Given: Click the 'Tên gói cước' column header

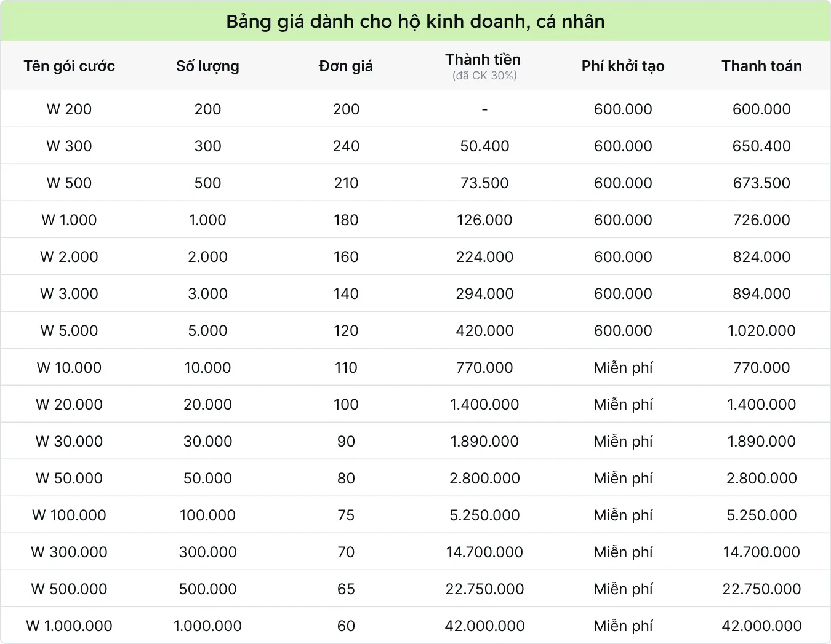Looking at the screenshot, I should coord(70,66).
